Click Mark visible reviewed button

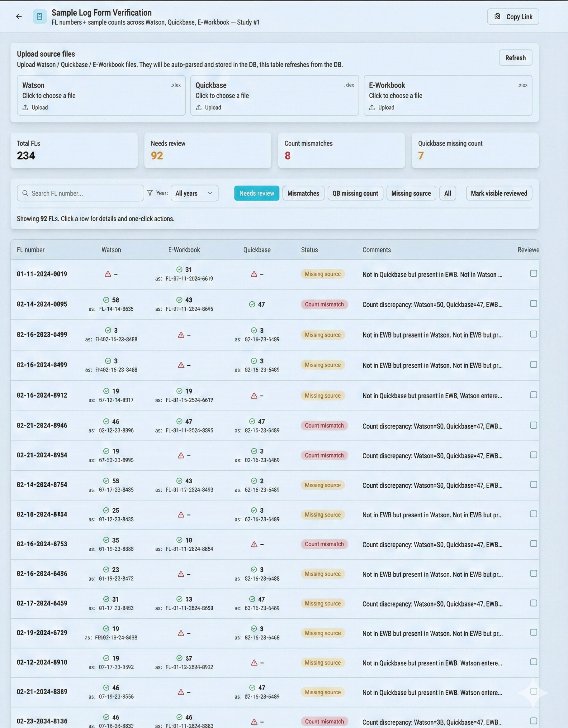click(499, 193)
